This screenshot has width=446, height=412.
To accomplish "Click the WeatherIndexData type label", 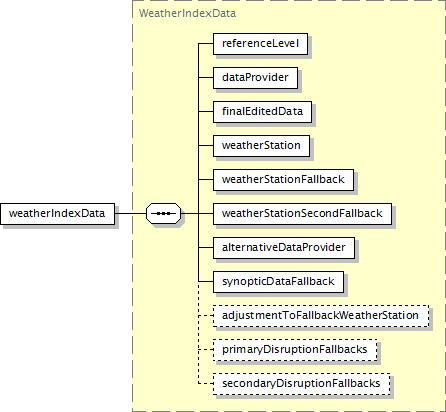I will pyautogui.click(x=187, y=13).
